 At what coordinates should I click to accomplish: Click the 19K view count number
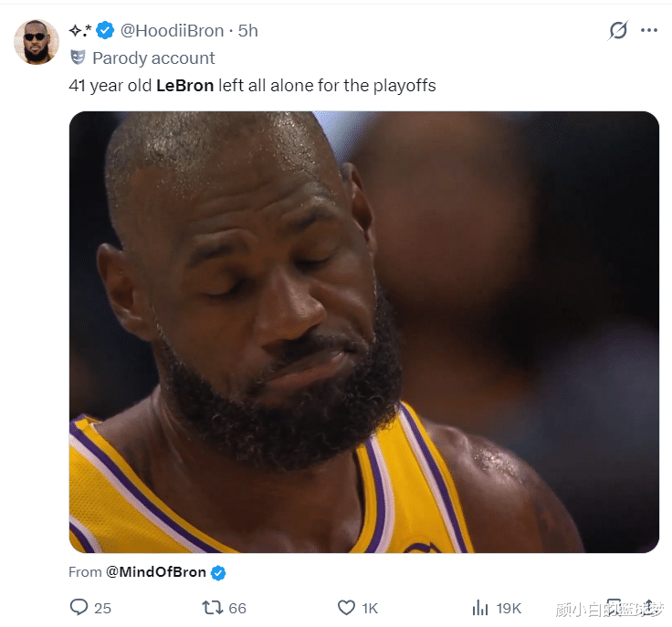coord(509,608)
